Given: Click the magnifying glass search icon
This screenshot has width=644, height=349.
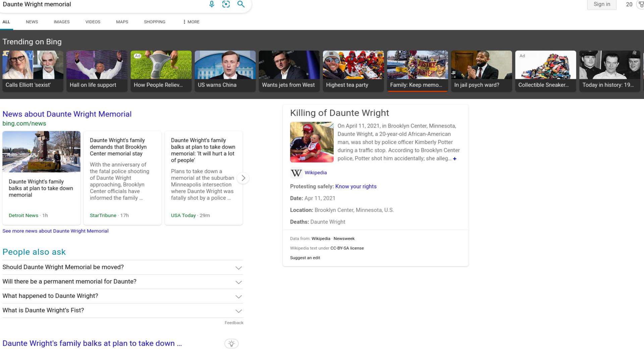Looking at the screenshot, I should point(241,4).
